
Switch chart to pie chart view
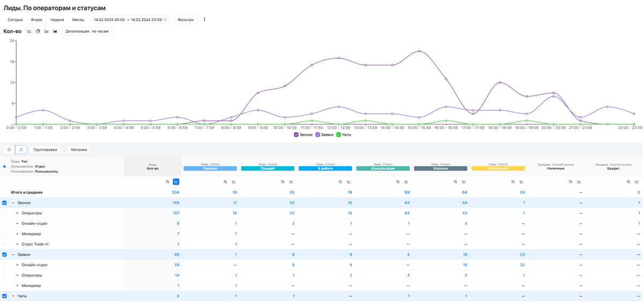coord(38,31)
